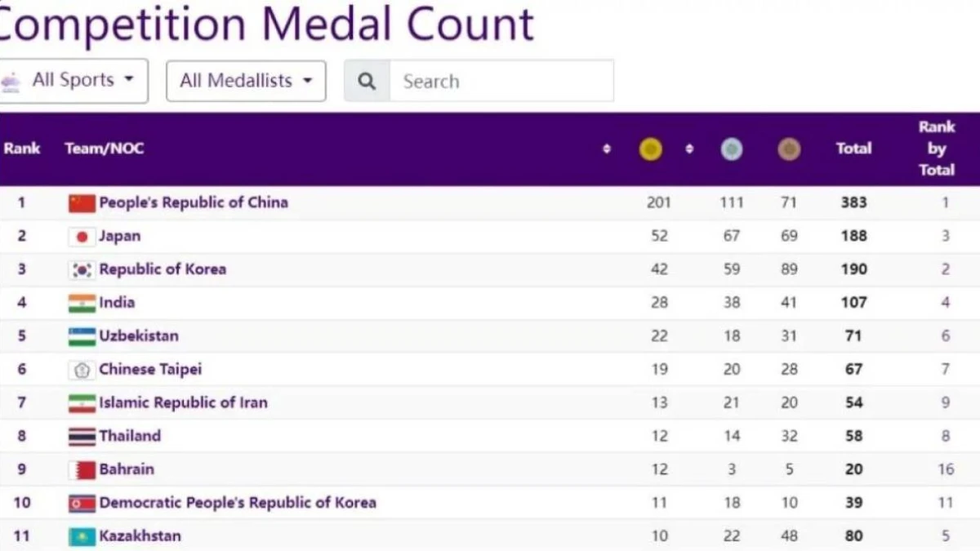Click the Kazakhstan flag icon
The image size is (980, 551).
tap(82, 536)
